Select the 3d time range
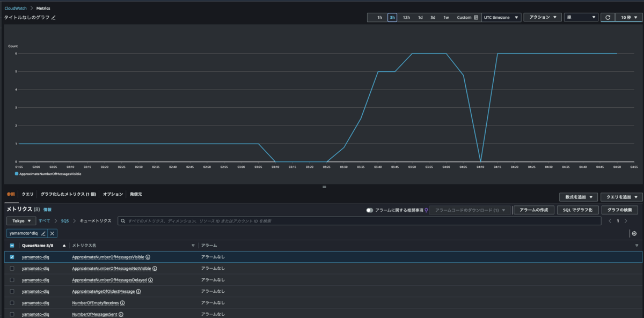 433,18
